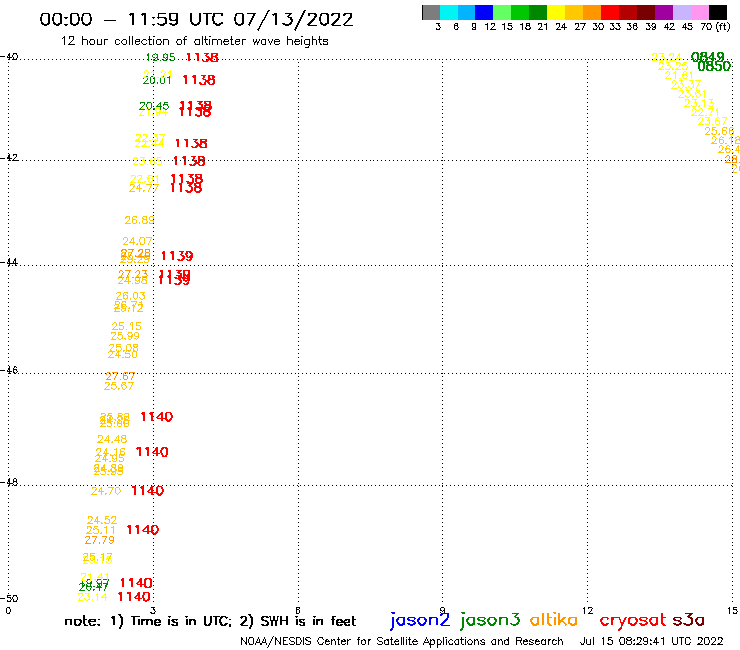Click the wave height value 19.95
The height and width of the screenshot is (650, 740).
(160, 58)
